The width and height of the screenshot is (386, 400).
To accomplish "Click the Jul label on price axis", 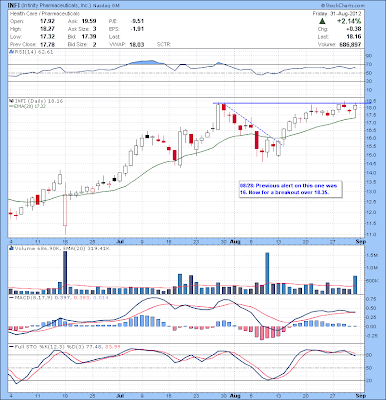I will click(119, 241).
